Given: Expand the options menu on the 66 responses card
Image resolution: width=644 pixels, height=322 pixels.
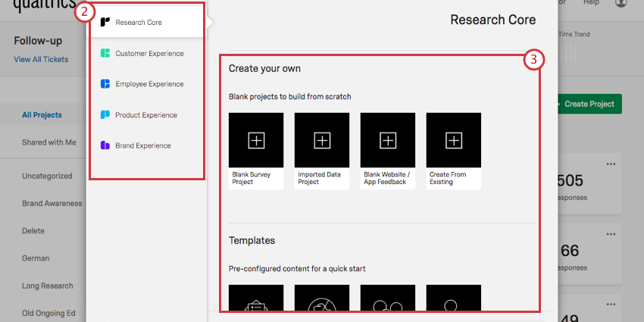Looking at the screenshot, I should (x=611, y=233).
